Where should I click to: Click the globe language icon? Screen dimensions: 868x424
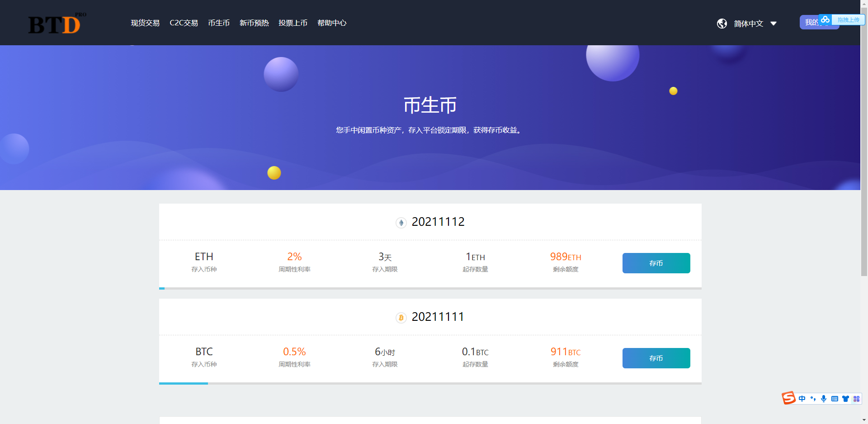(x=722, y=24)
